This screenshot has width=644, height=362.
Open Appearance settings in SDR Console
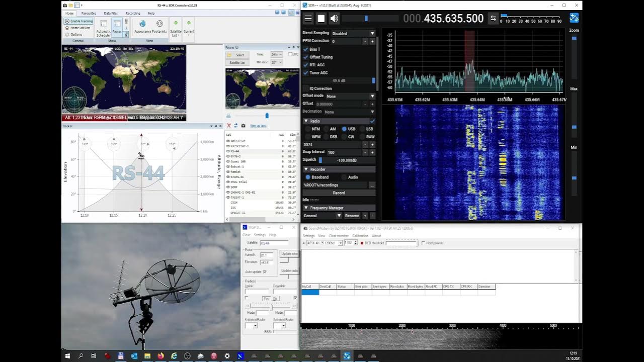[x=142, y=27]
